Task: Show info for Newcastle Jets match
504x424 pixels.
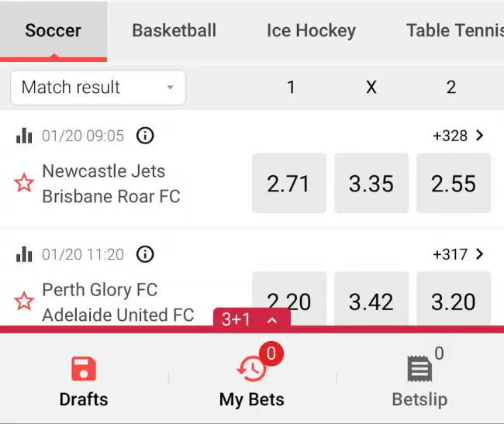Action: [x=145, y=136]
